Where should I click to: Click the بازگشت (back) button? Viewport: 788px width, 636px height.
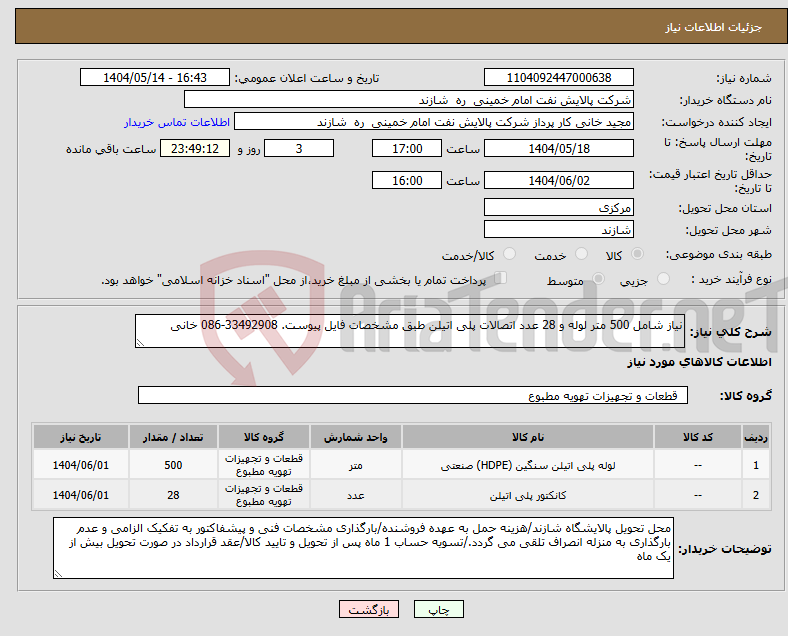[x=369, y=609]
